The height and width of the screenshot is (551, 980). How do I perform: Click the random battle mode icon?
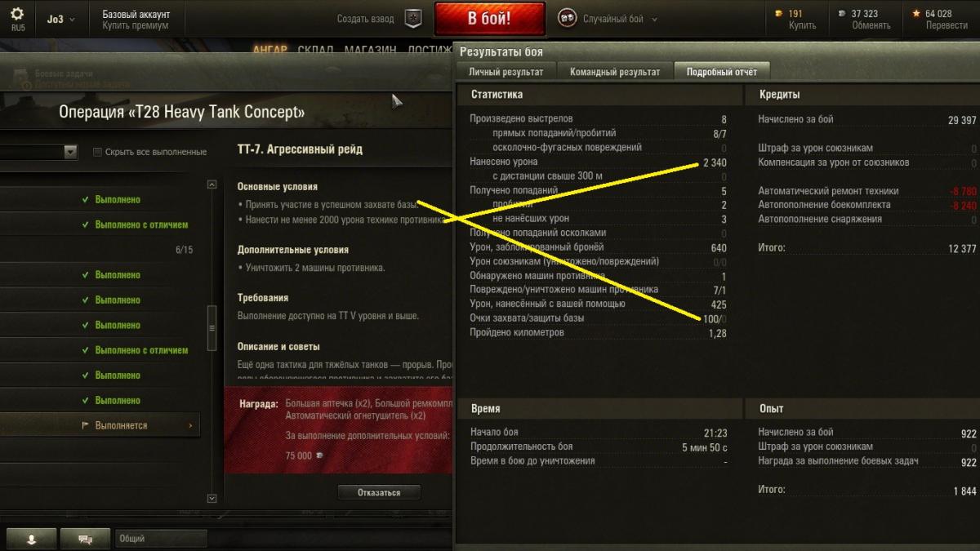566,19
